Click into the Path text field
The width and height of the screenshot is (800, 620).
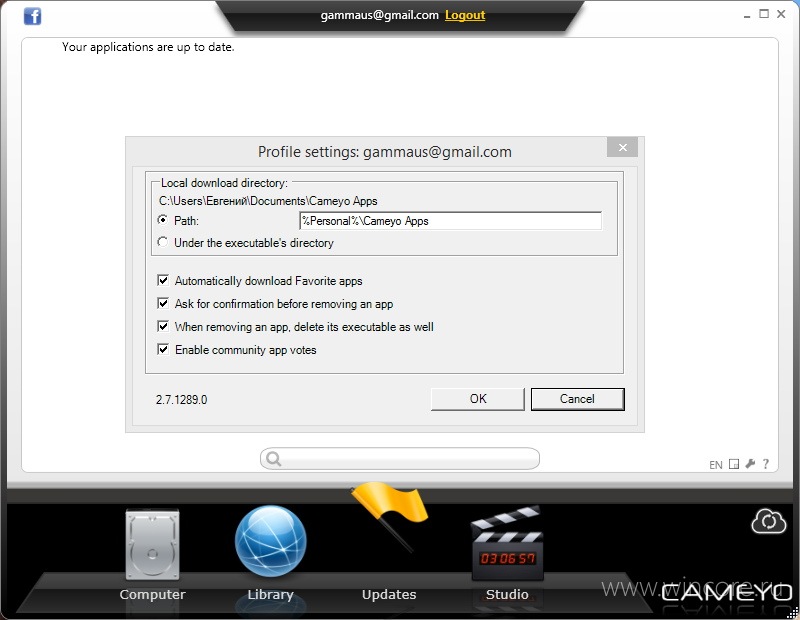(450, 221)
